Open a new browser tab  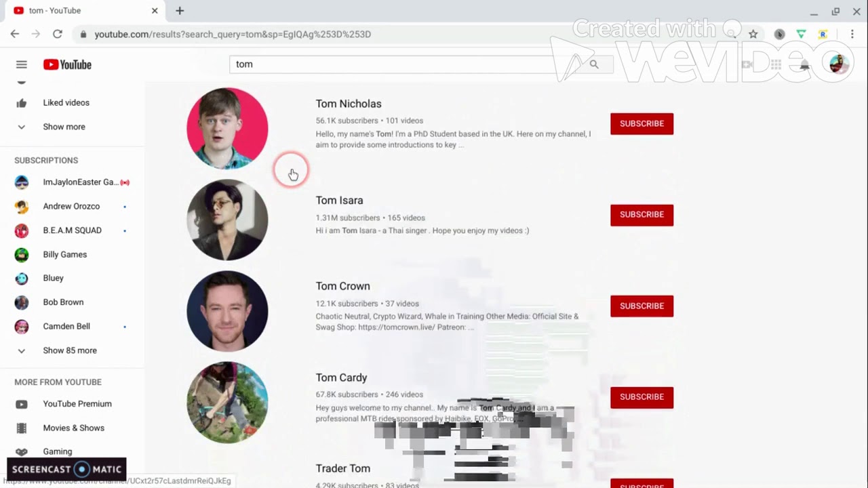(180, 11)
